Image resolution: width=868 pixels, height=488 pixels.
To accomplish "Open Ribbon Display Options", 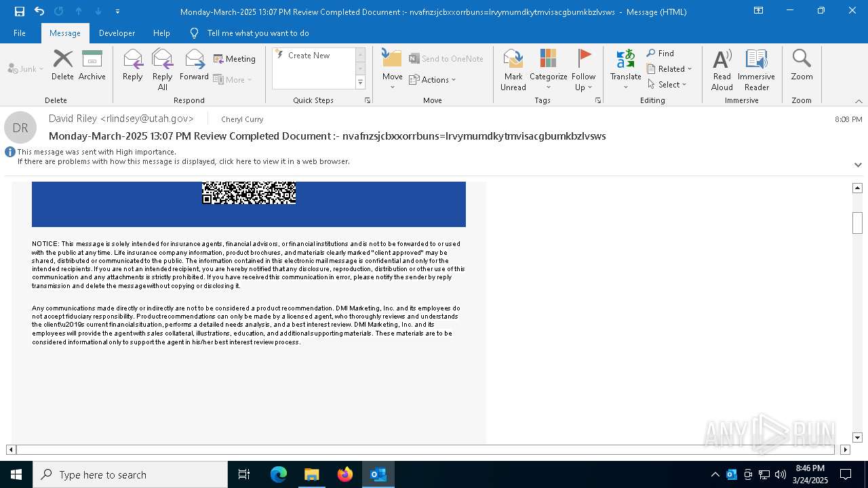I will coord(759,11).
